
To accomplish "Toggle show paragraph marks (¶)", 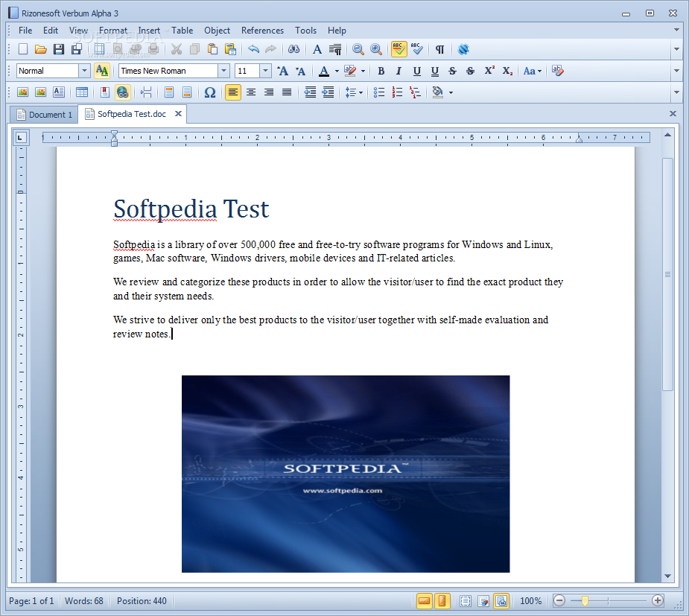I will click(440, 49).
